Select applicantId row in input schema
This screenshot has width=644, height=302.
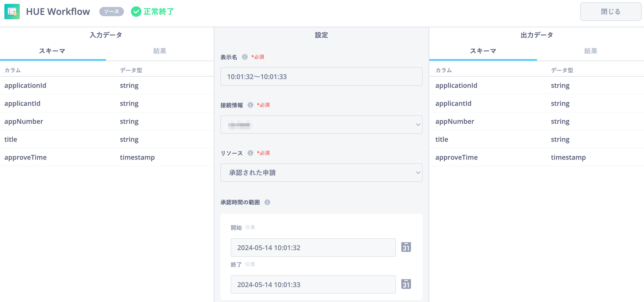107,103
